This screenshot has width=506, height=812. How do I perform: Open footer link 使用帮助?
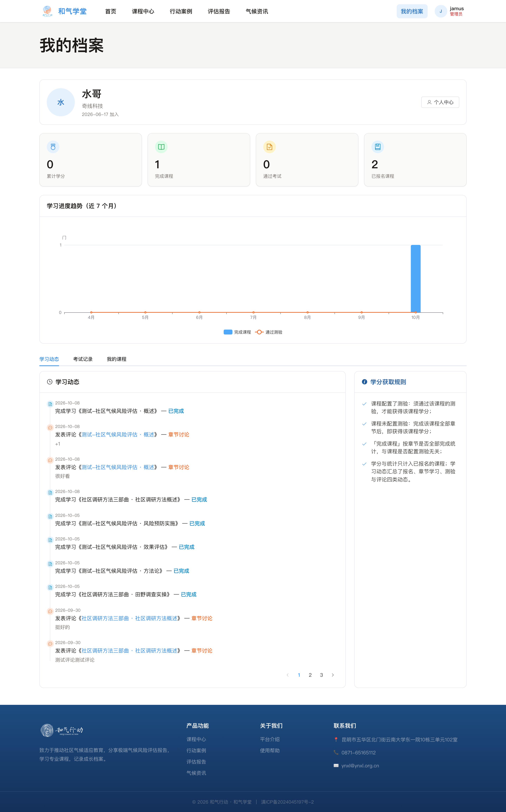[x=270, y=751]
